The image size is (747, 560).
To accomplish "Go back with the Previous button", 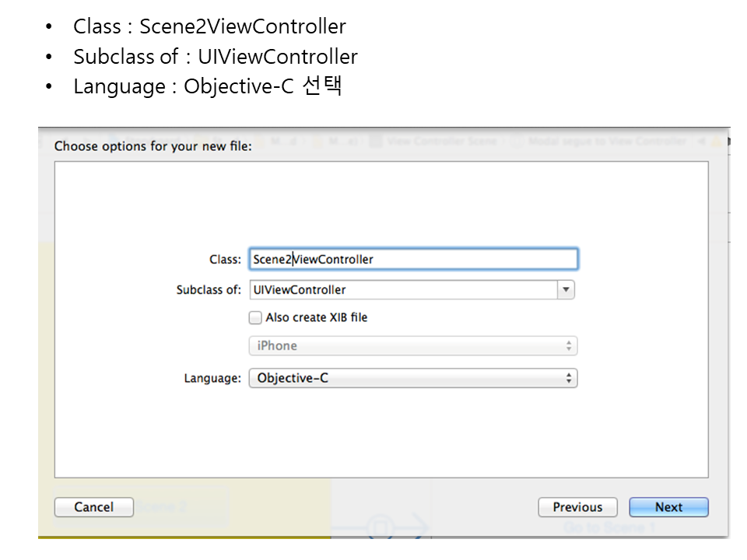I will click(x=577, y=507).
